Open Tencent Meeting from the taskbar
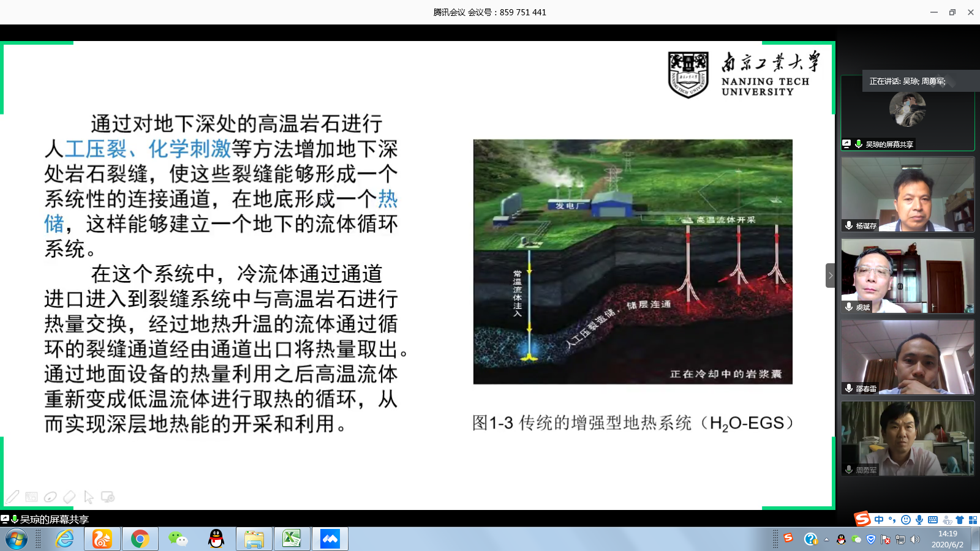This screenshot has width=980, height=551. pyautogui.click(x=330, y=539)
